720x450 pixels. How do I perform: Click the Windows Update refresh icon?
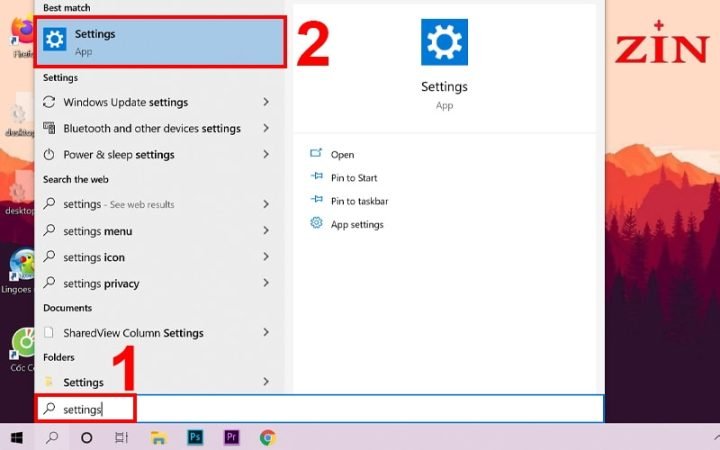49,102
